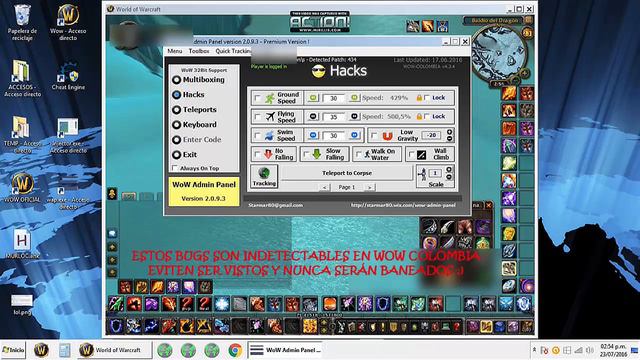
Task: Decrease Ground Speed with left green button
Action: click(x=313, y=98)
